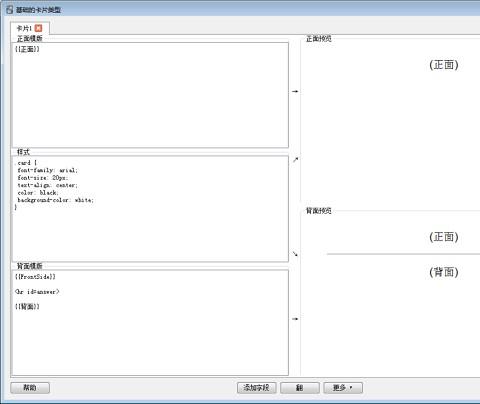
Task: Click diagonal up arrow beside style editor
Action: [x=295, y=160]
